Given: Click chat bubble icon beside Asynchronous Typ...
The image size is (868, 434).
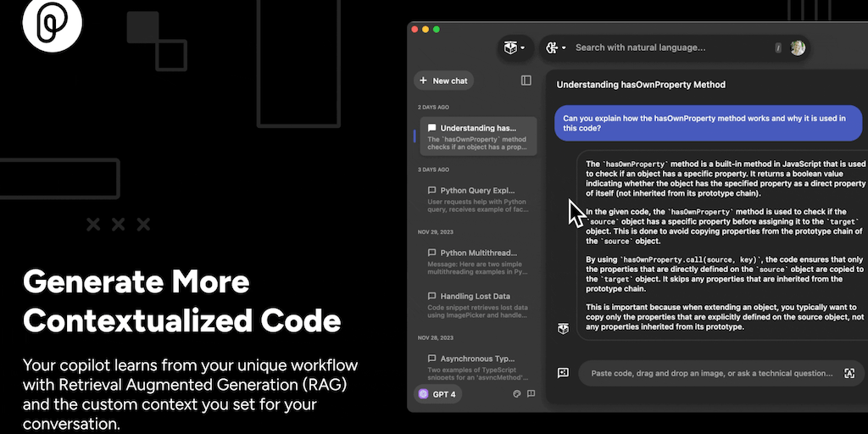Looking at the screenshot, I should pos(431,359).
